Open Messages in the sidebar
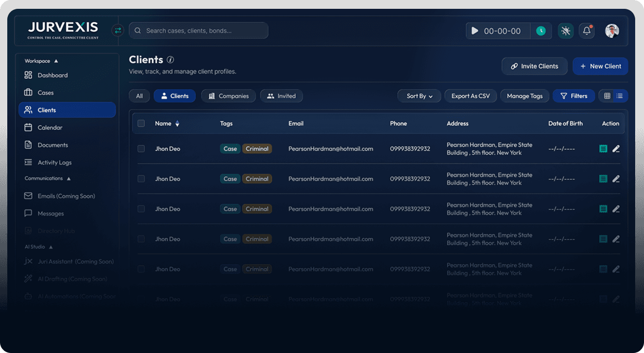Viewport: 644px width, 353px height. pyautogui.click(x=67, y=214)
